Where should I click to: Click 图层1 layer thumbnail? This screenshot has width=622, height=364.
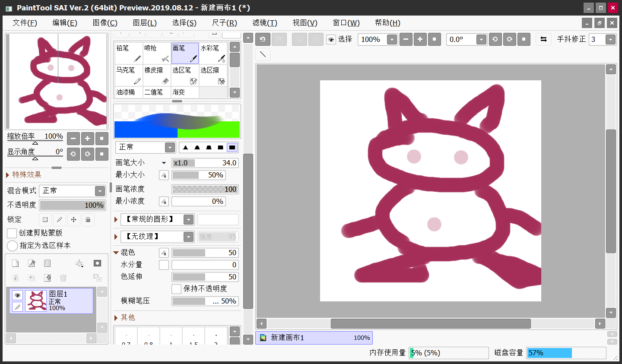coord(36,301)
